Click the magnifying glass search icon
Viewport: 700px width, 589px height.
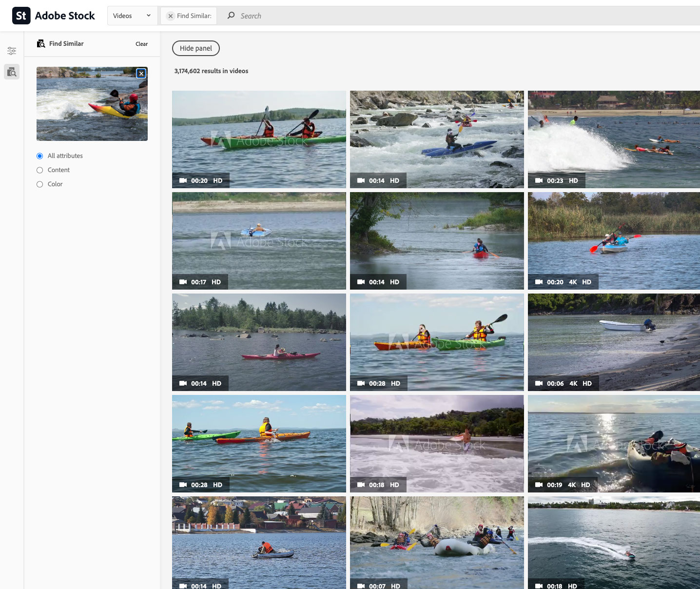click(231, 16)
